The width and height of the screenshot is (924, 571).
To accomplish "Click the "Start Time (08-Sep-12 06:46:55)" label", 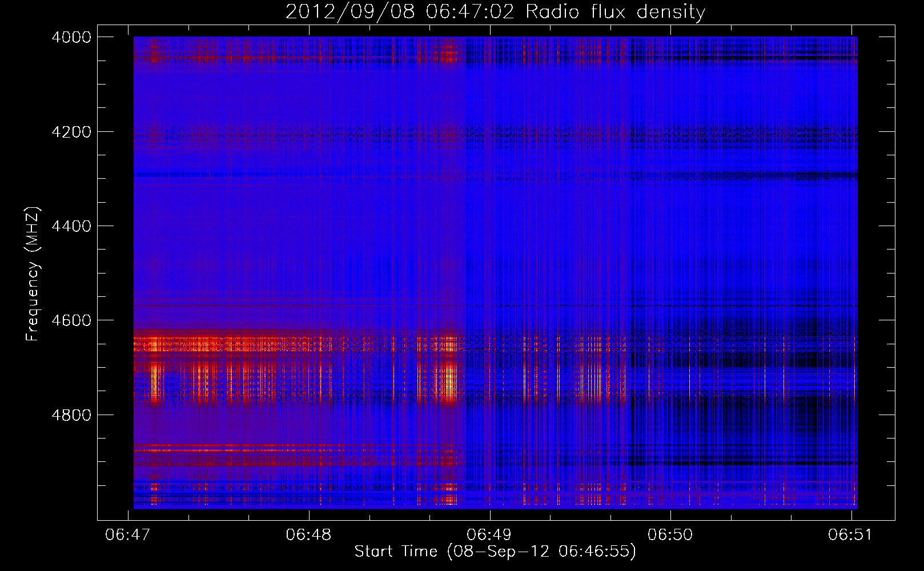I will tap(495, 552).
